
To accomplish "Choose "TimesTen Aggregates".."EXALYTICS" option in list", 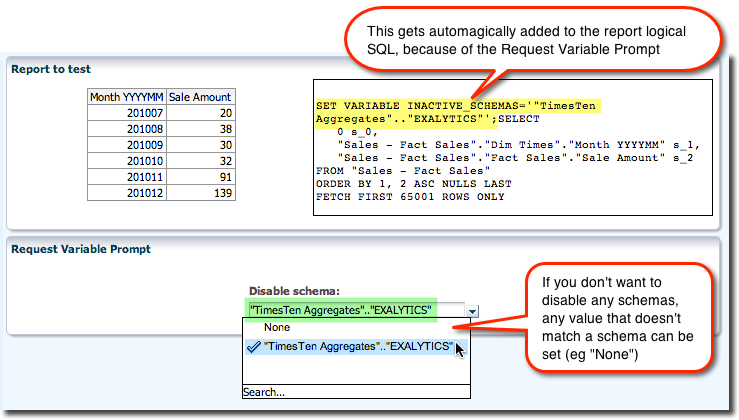I will click(358, 347).
